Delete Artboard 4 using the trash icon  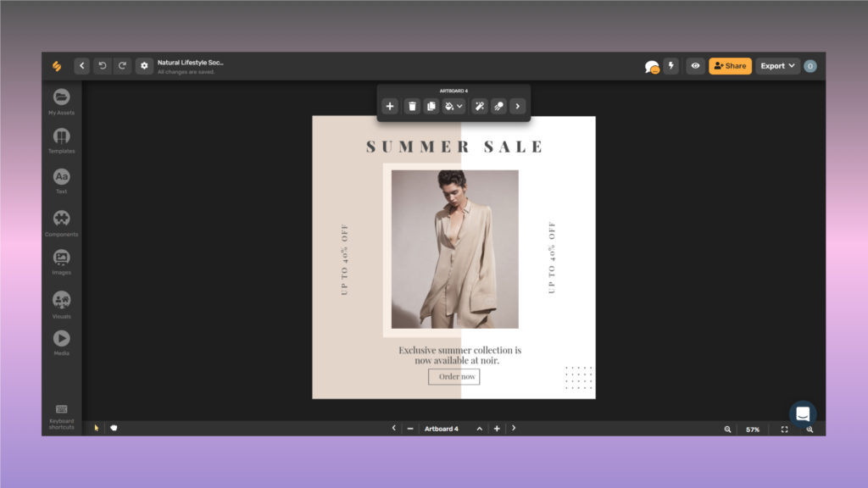click(x=412, y=106)
